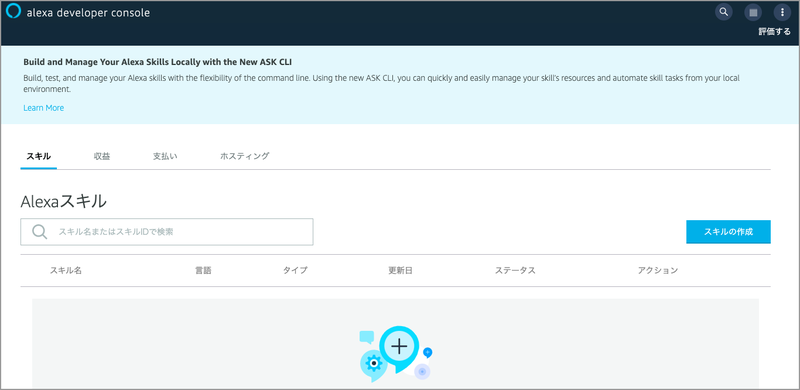Switch to the 支払い tab
This screenshot has height=390, width=800.
[165, 156]
